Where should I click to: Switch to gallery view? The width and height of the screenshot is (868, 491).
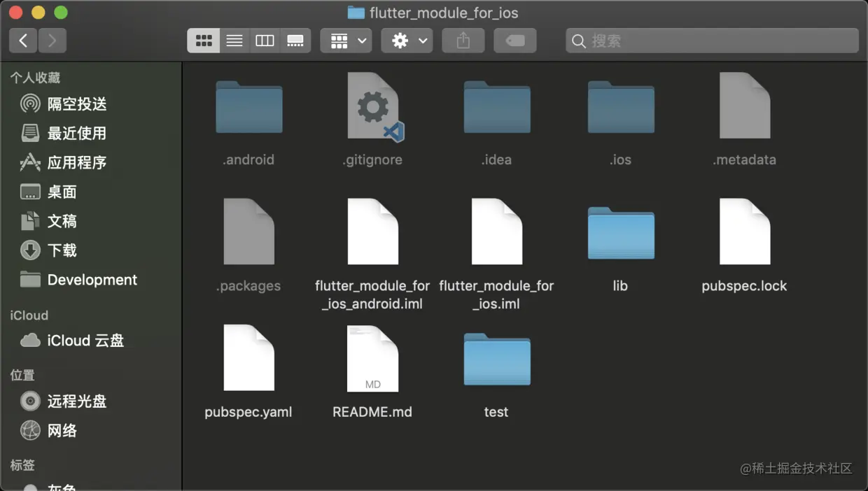[x=295, y=41]
